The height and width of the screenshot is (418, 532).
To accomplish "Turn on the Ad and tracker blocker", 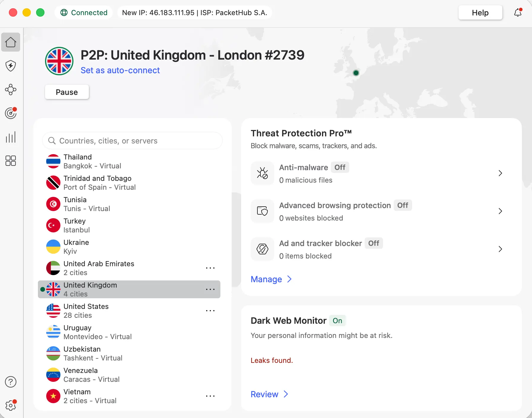I will point(374,243).
